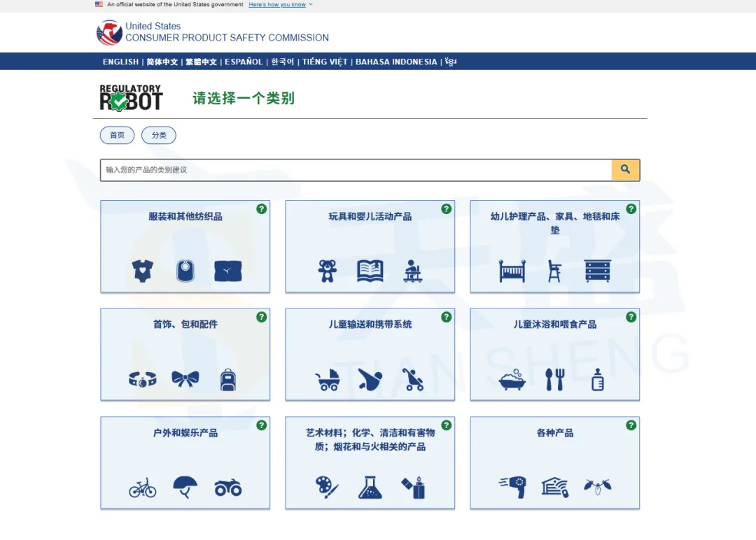Open help for 首饰、包和配件 card

click(x=261, y=317)
